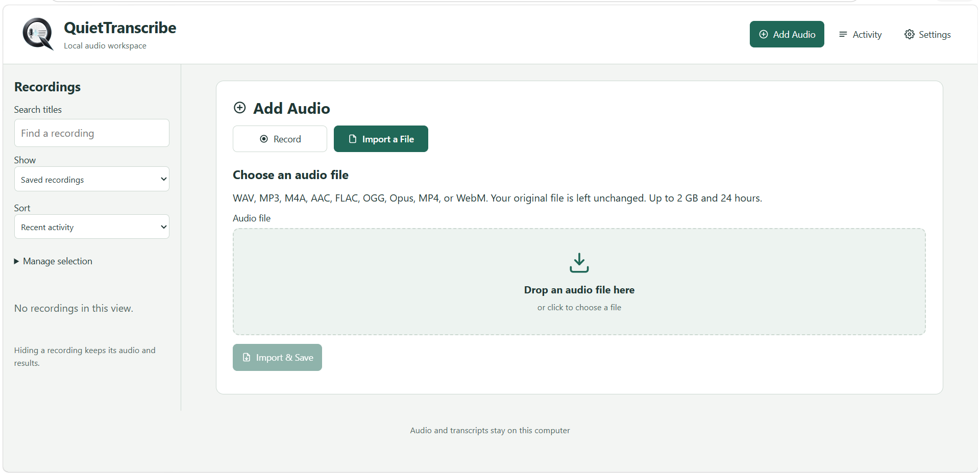Screen dimensions: 980x474
Task: Click the "No recordings in this view." message
Action: pos(73,308)
